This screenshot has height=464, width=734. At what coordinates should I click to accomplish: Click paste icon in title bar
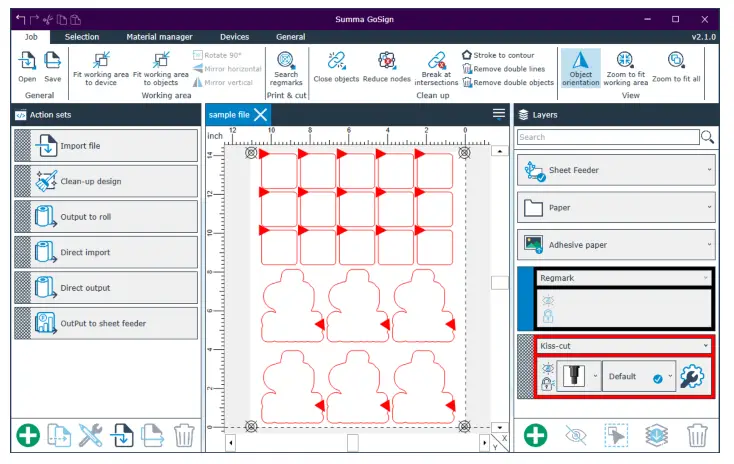point(75,19)
